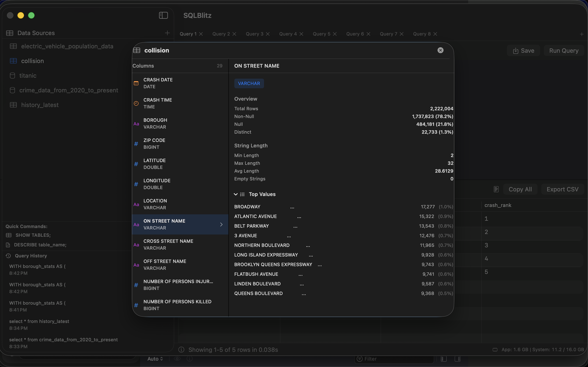Export results with Export CSV

563,189
